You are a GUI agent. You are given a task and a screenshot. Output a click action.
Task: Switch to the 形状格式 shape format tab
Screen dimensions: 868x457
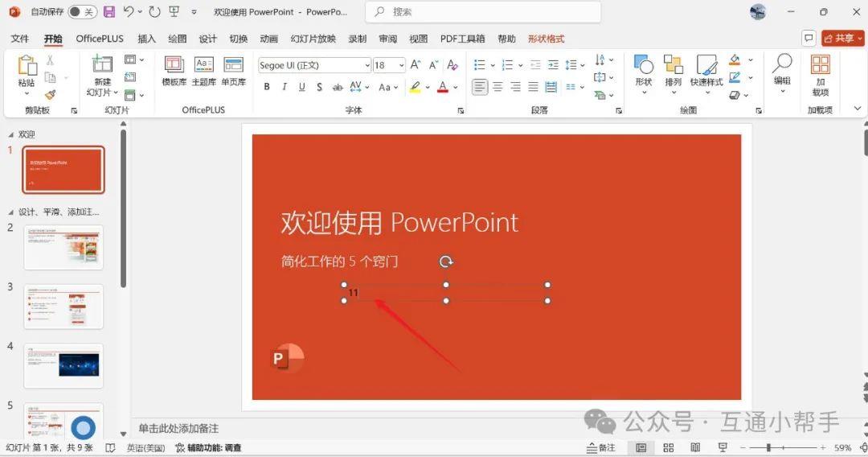pyautogui.click(x=547, y=39)
